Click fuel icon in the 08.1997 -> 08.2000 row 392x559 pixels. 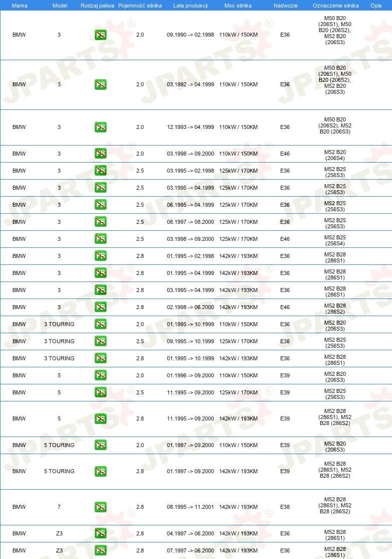pyautogui.click(x=101, y=222)
